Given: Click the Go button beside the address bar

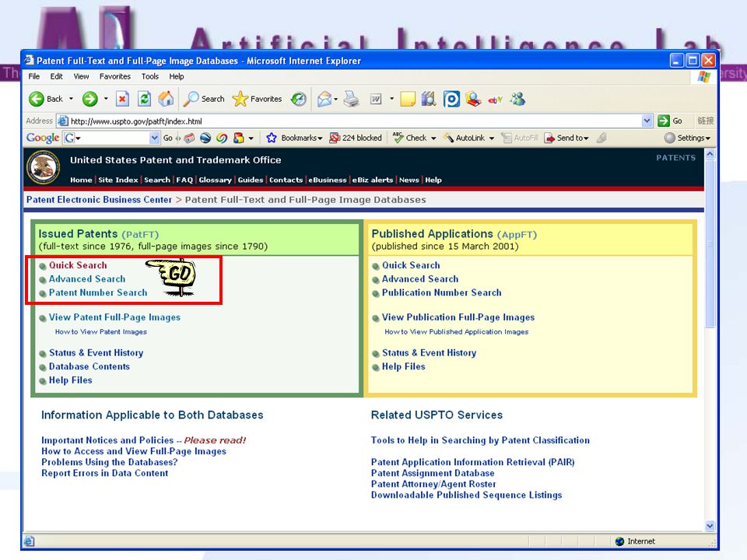Looking at the screenshot, I should click(670, 121).
